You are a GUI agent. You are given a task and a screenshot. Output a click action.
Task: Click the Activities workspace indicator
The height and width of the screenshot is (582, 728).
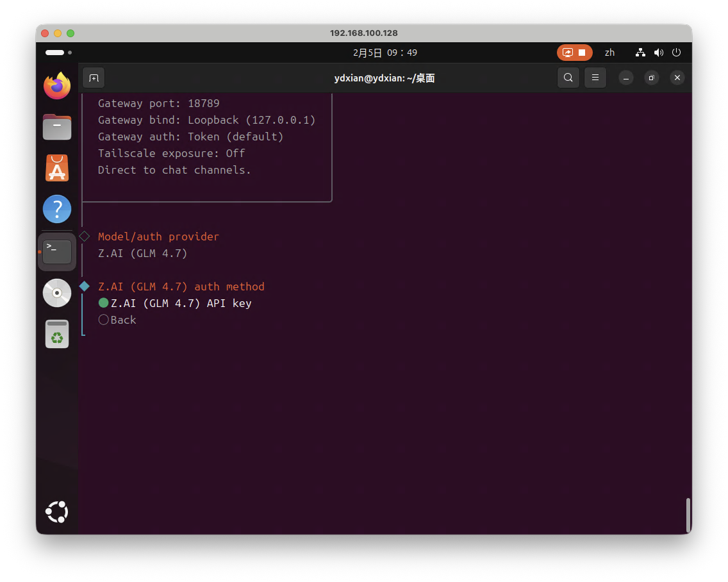(x=58, y=53)
